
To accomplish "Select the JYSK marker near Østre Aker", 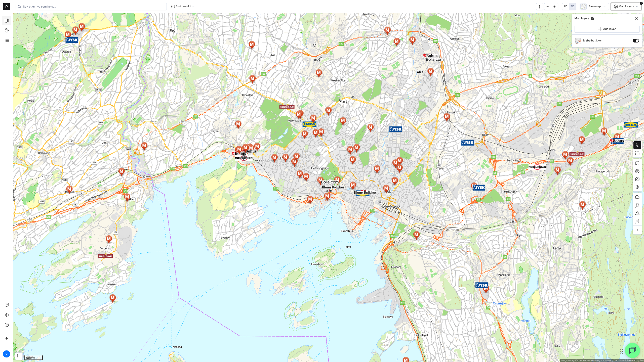I will tap(479, 188).
